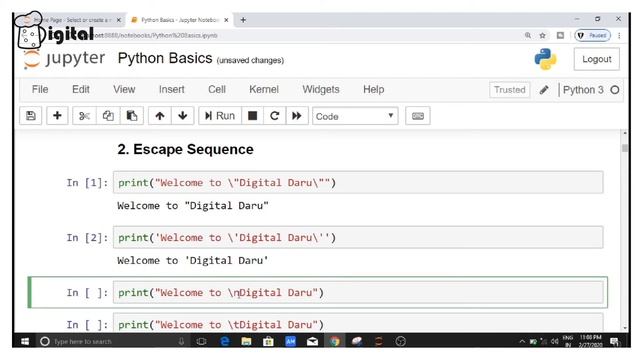Open File Explorer from taskbar
This screenshot has height=360, width=640.
tap(246, 341)
